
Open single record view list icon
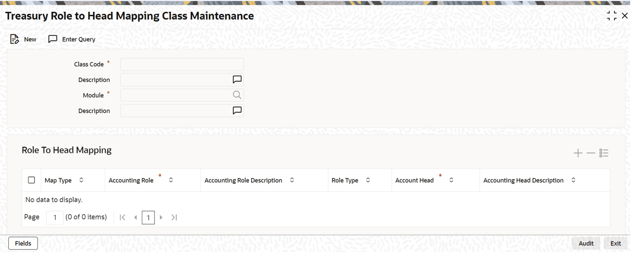(604, 153)
